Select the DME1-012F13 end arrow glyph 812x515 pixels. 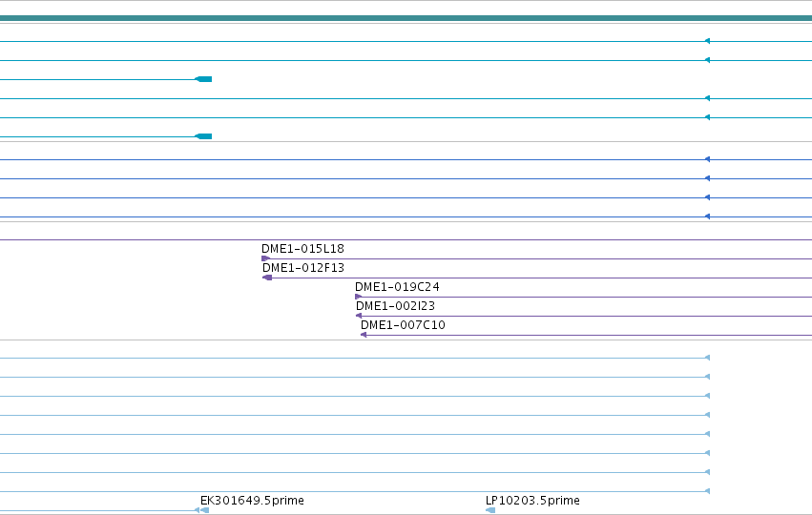[x=267, y=278]
